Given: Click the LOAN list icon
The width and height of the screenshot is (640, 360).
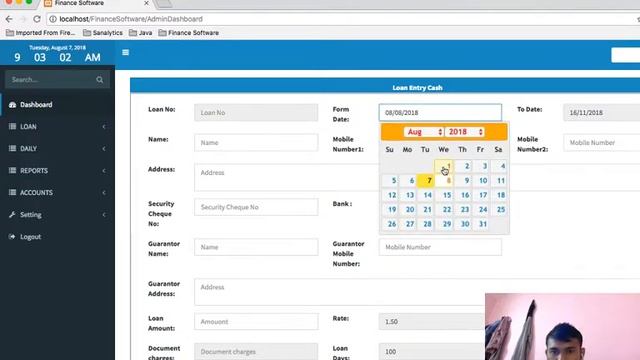Looking at the screenshot, I should point(12,127).
